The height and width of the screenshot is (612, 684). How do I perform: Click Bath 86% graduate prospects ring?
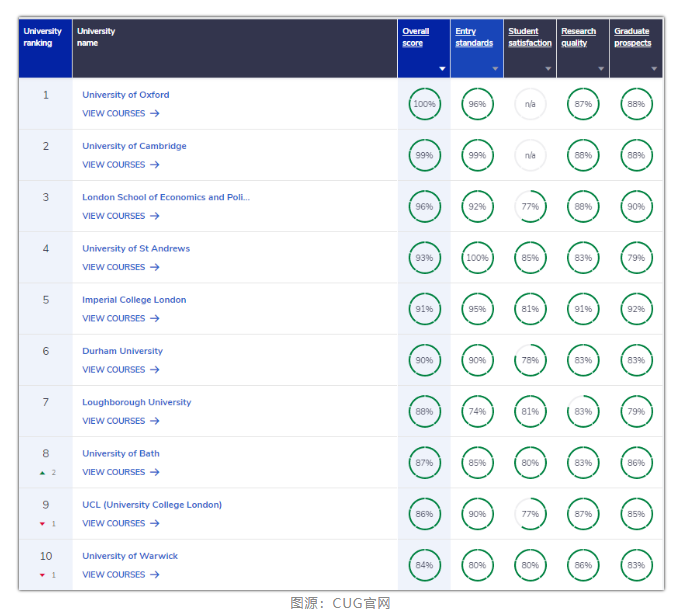(x=636, y=463)
